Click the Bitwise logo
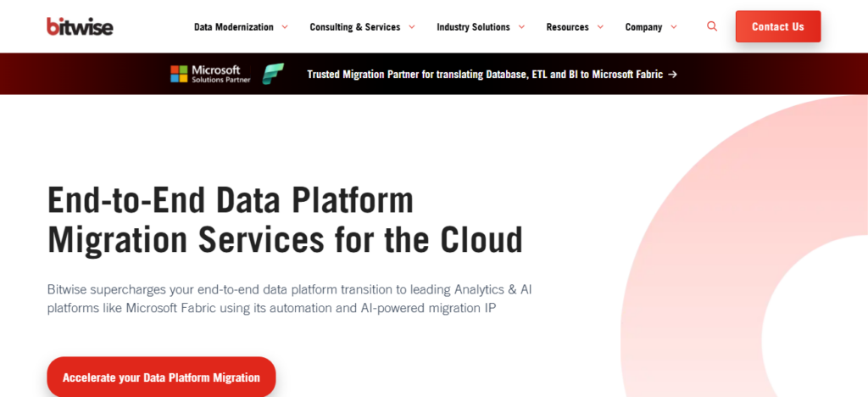This screenshot has height=397, width=868. tap(80, 26)
